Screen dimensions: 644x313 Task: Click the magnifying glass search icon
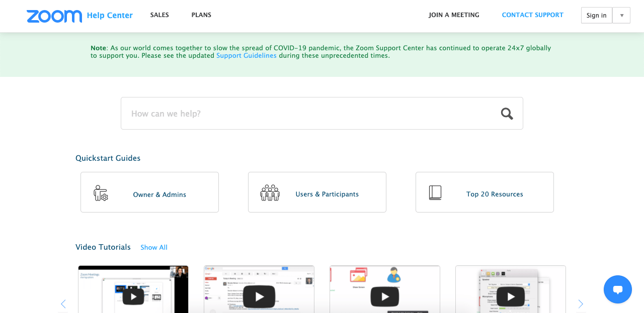point(507,114)
